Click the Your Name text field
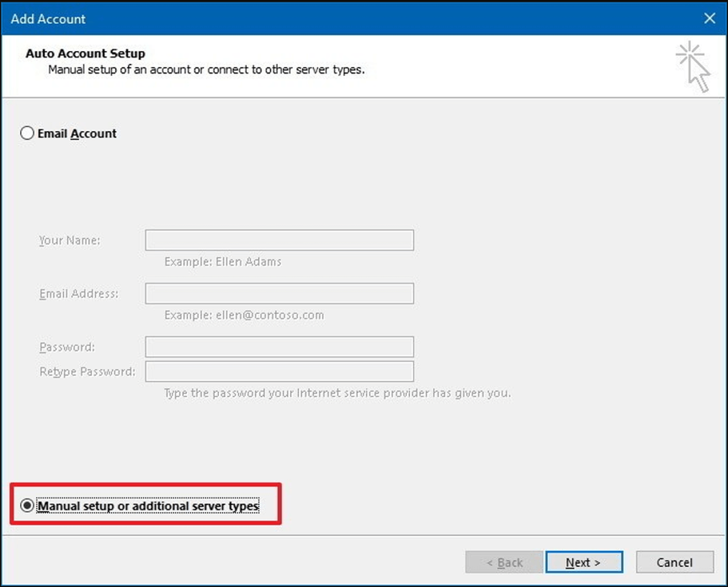The image size is (728, 587). pyautogui.click(x=280, y=240)
